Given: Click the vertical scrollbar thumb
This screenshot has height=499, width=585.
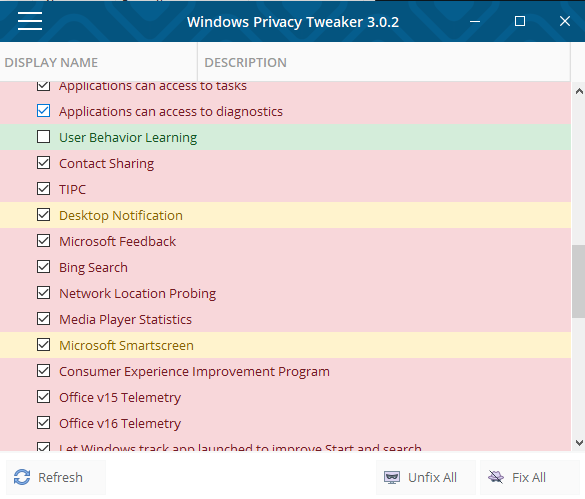Looking at the screenshot, I should (579, 281).
